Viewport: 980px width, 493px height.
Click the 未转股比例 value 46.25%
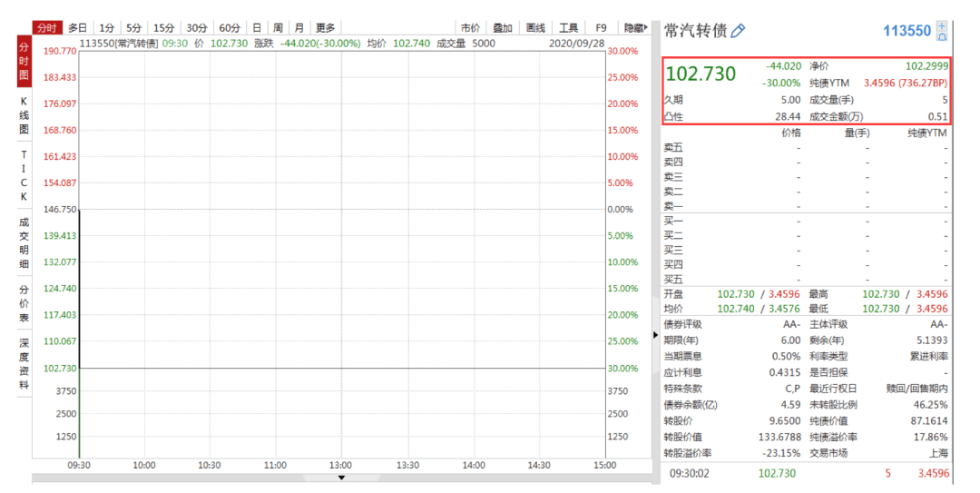(x=931, y=404)
